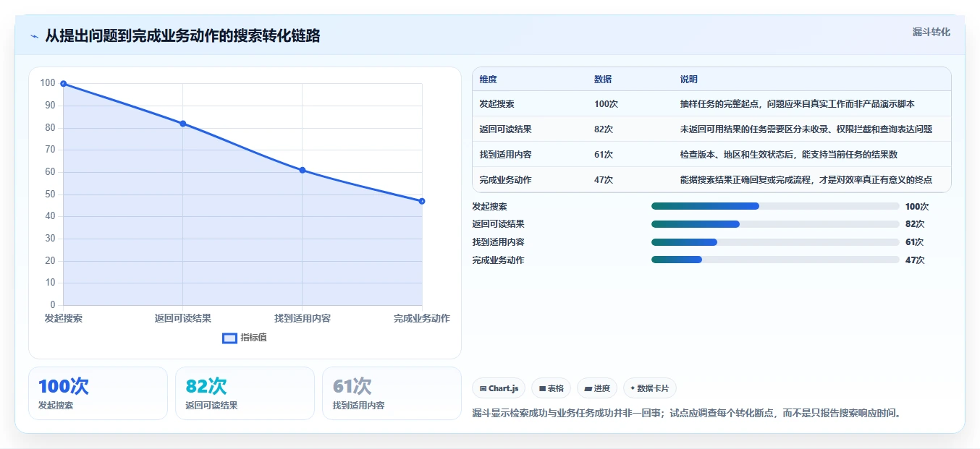Click the 完成业务动作 table row cell
980x449 pixels.
(x=505, y=180)
